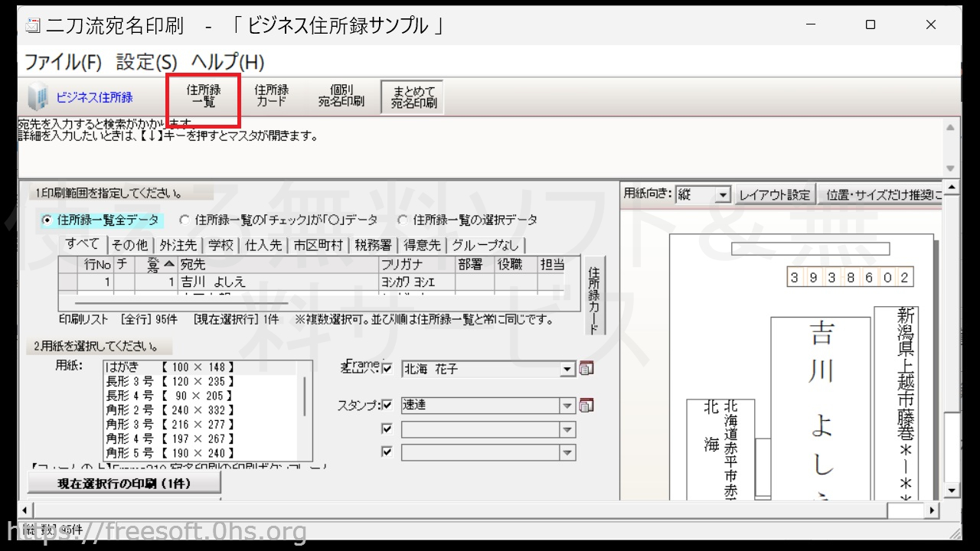Click the ビジネス住所録 book icon
The height and width of the screenshot is (551, 980).
click(x=38, y=98)
